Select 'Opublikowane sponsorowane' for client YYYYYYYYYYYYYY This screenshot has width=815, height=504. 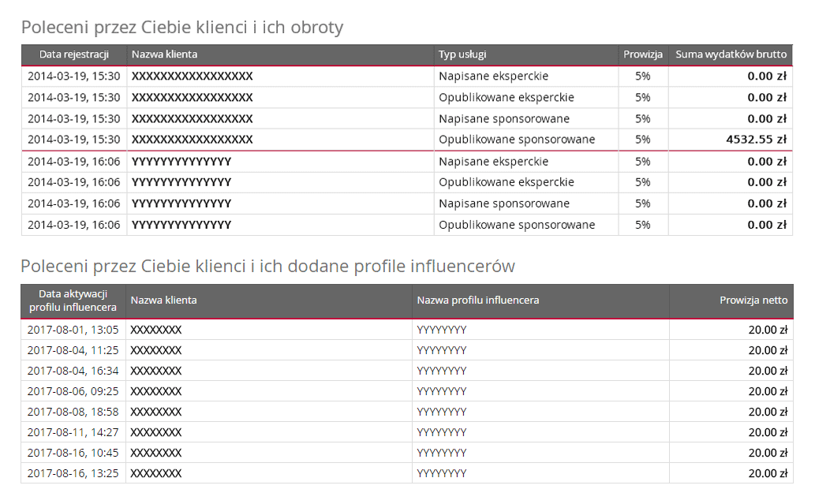tap(517, 225)
